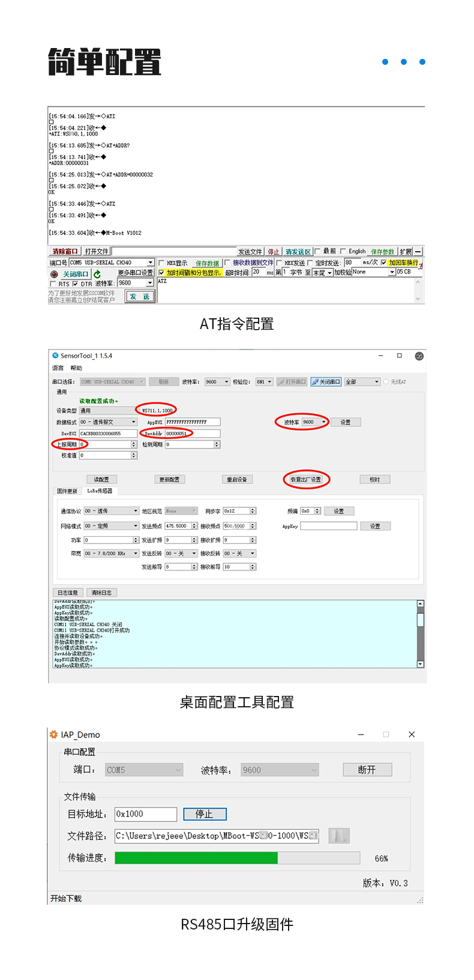Click the 断开 button in IAP_Demo
Image resolution: width=474 pixels, height=980 pixels.
click(x=367, y=770)
